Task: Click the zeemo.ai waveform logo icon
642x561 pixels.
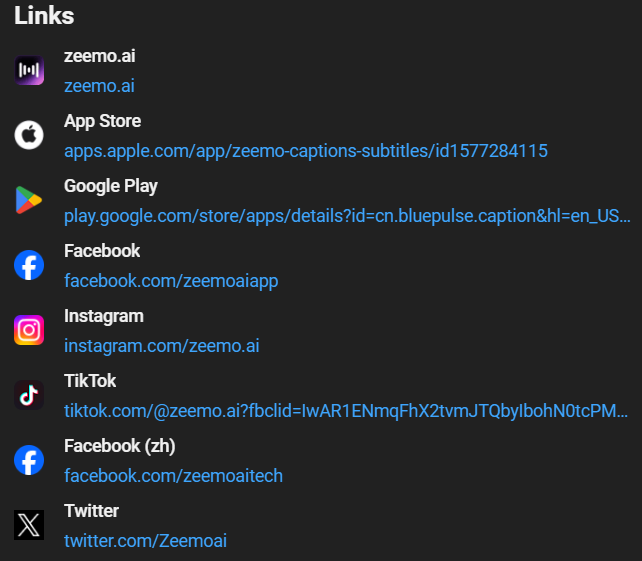Action: (29, 70)
